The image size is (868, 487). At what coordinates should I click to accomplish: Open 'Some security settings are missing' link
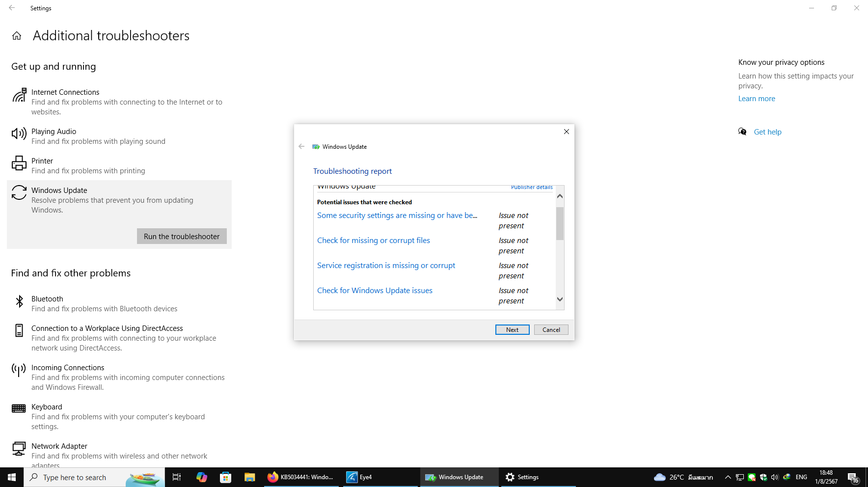(x=397, y=216)
